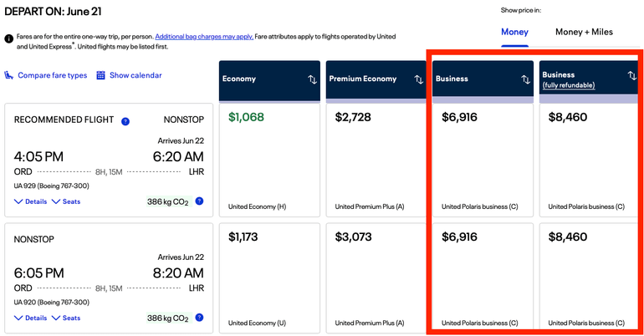Viewport: 644px width, 336px height.
Task: Click the calendar icon next to Show calendar
Action: [x=101, y=75]
